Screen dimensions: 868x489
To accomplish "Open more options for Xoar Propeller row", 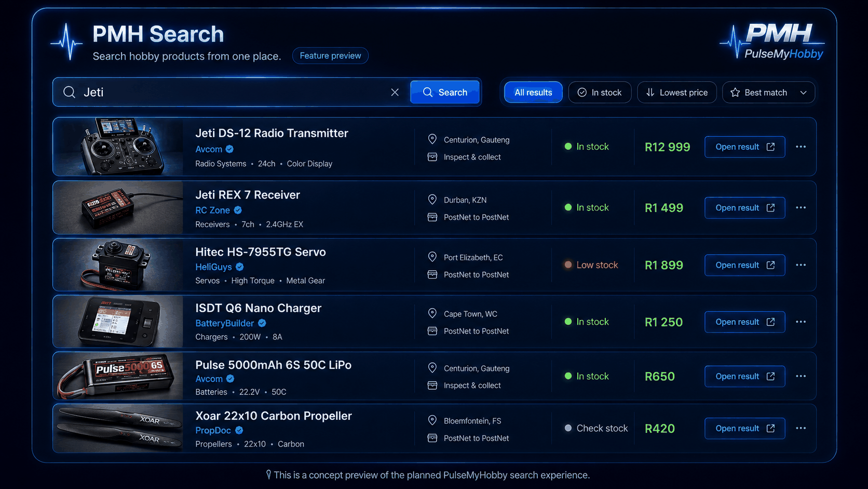I will click(801, 428).
